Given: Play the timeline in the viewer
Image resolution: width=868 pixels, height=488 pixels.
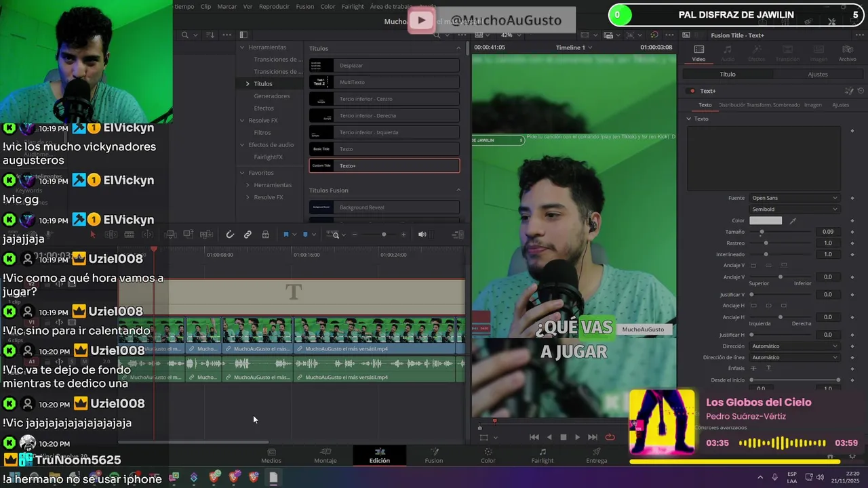Looking at the screenshot, I should (578, 437).
